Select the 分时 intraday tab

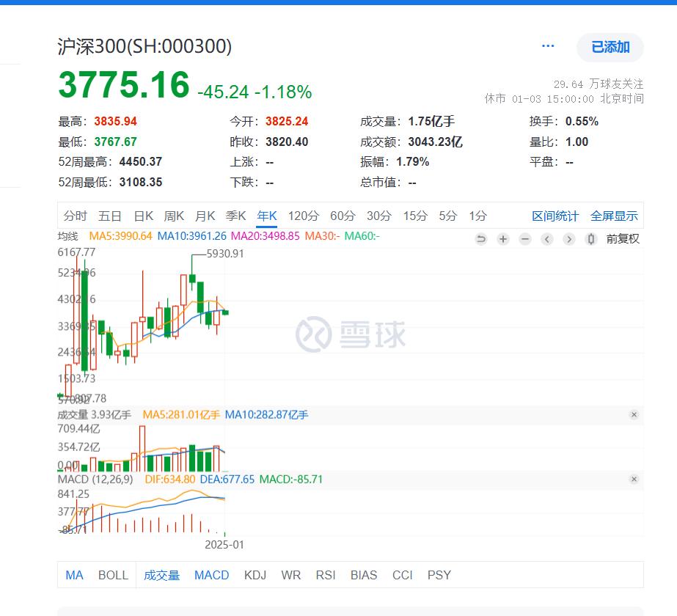tap(75, 216)
